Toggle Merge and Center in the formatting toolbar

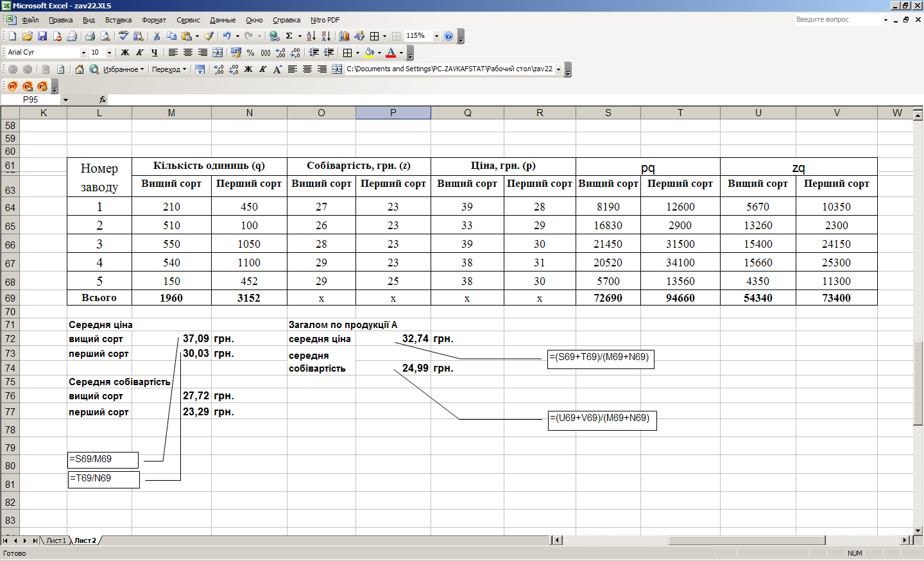coord(218,53)
